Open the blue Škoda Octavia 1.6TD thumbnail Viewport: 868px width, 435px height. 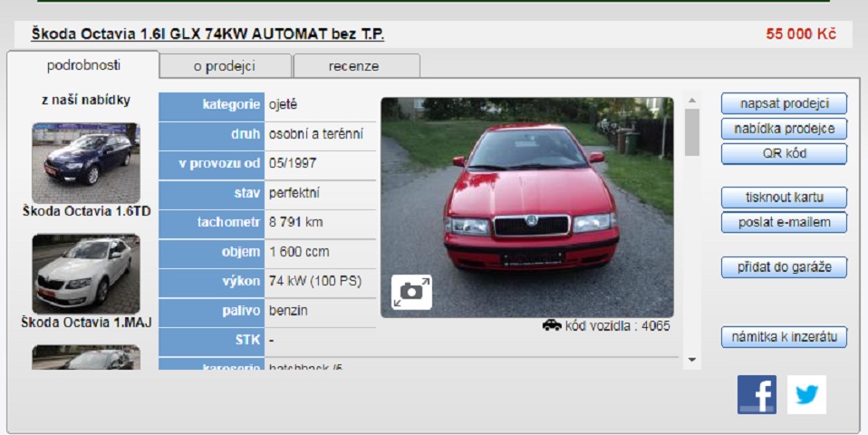pyautogui.click(x=86, y=163)
